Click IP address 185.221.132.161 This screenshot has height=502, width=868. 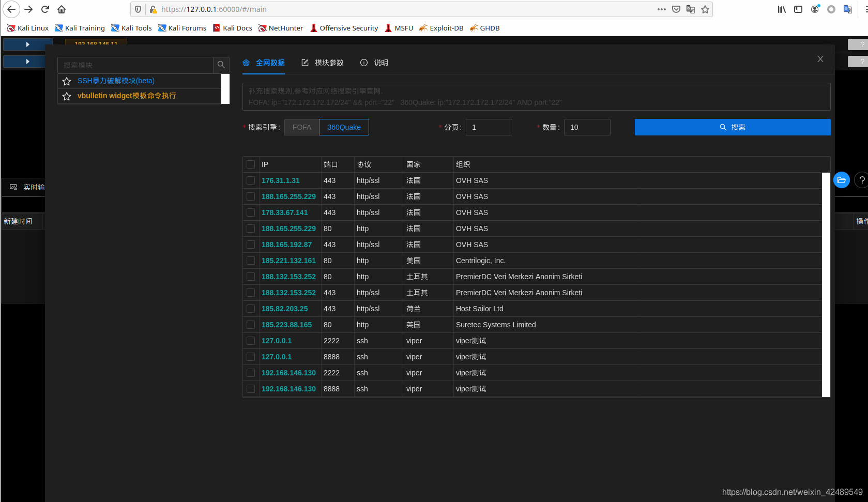[x=288, y=261]
